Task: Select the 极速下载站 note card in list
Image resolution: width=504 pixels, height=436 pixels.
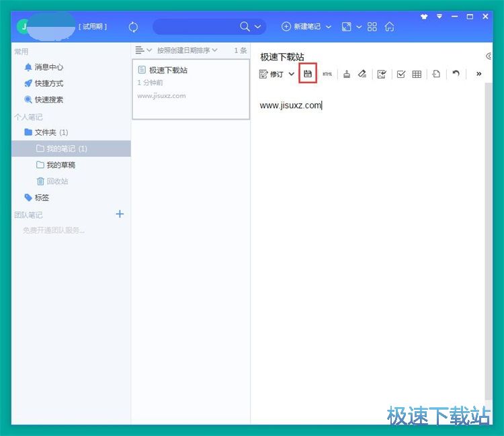Action: [191, 89]
